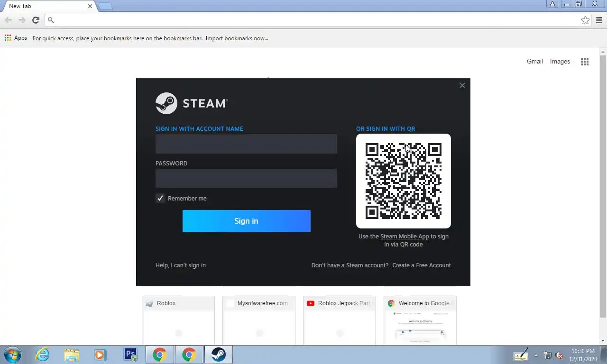Open the Roblox Jetpack Part thumbnail
This screenshot has height=364, width=607.
[x=340, y=320]
